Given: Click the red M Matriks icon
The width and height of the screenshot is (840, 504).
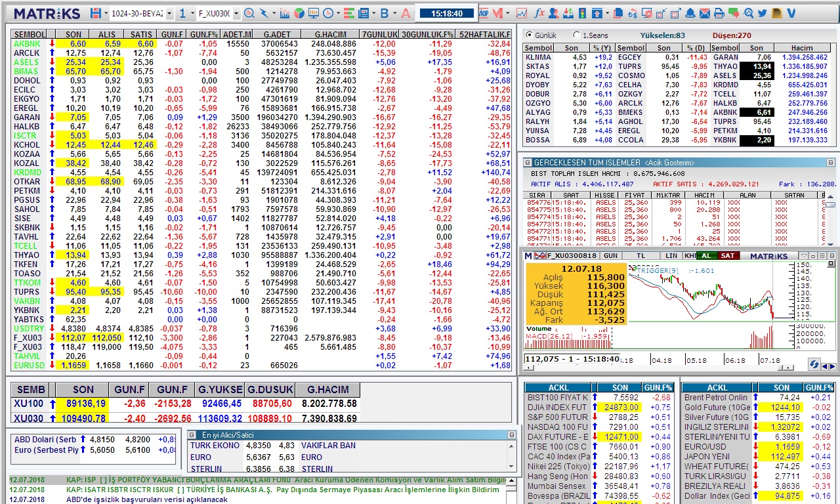Looking at the screenshot, I should tap(497, 13).
